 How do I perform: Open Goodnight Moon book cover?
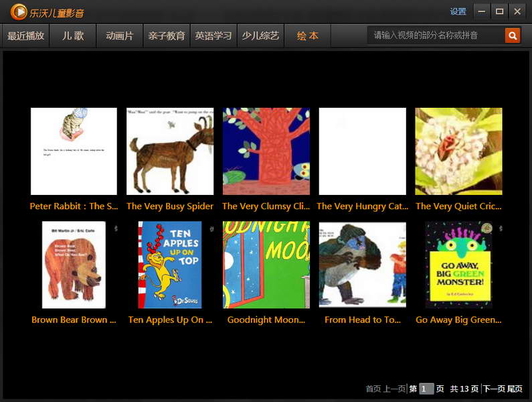(266, 265)
